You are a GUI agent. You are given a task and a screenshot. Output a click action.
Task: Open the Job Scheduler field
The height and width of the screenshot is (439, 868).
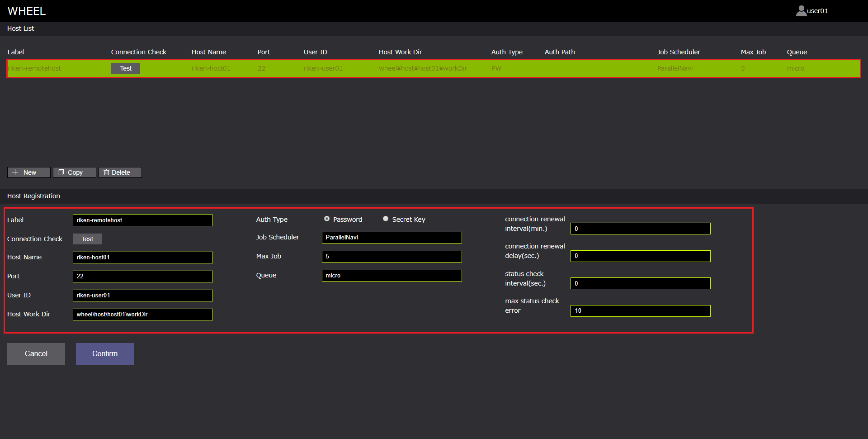coord(392,238)
